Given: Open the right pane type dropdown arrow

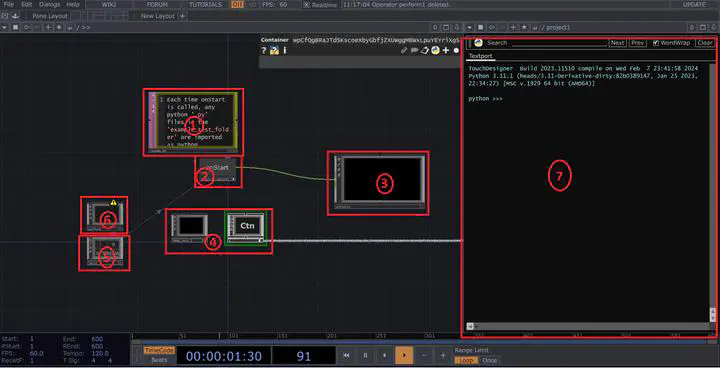Looking at the screenshot, I should click(x=469, y=28).
